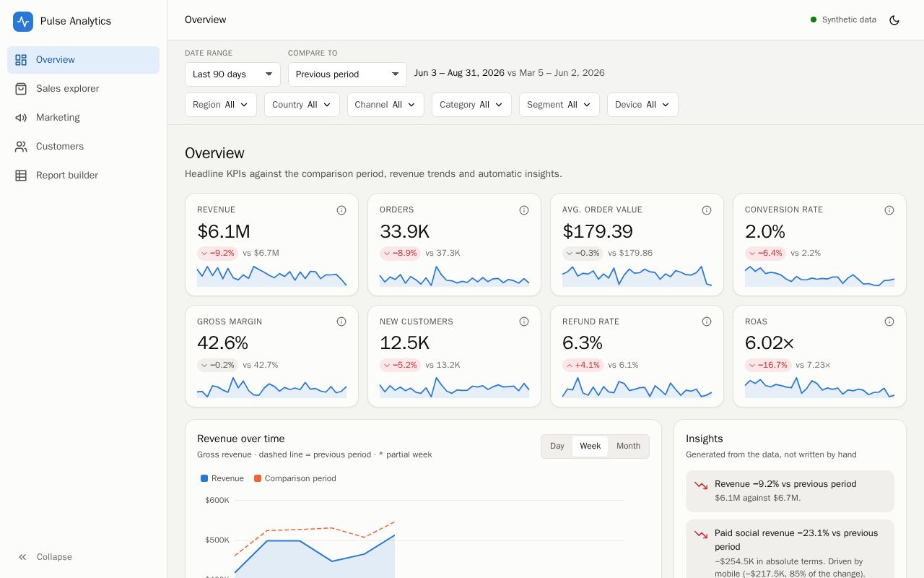The image size is (924, 578).
Task: Open the Compare To dropdown
Action: (x=347, y=74)
